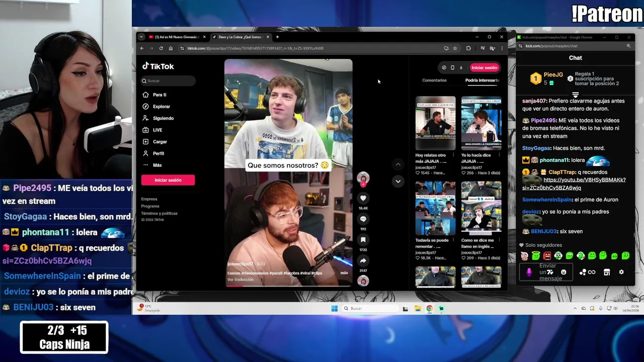Screen dimensions: 644x362
Task: Open Chrome three-dot menu in TikTok window
Action: [x=502, y=48]
